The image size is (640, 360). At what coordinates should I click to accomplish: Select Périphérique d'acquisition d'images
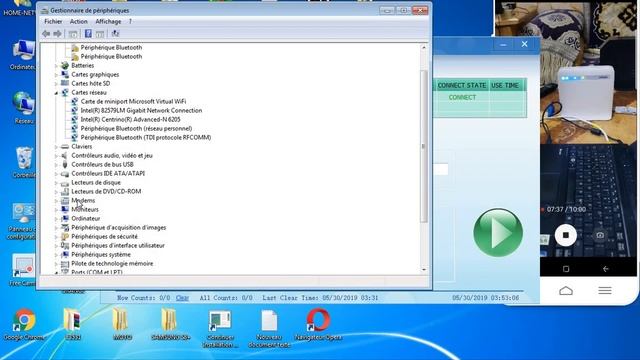(x=119, y=227)
